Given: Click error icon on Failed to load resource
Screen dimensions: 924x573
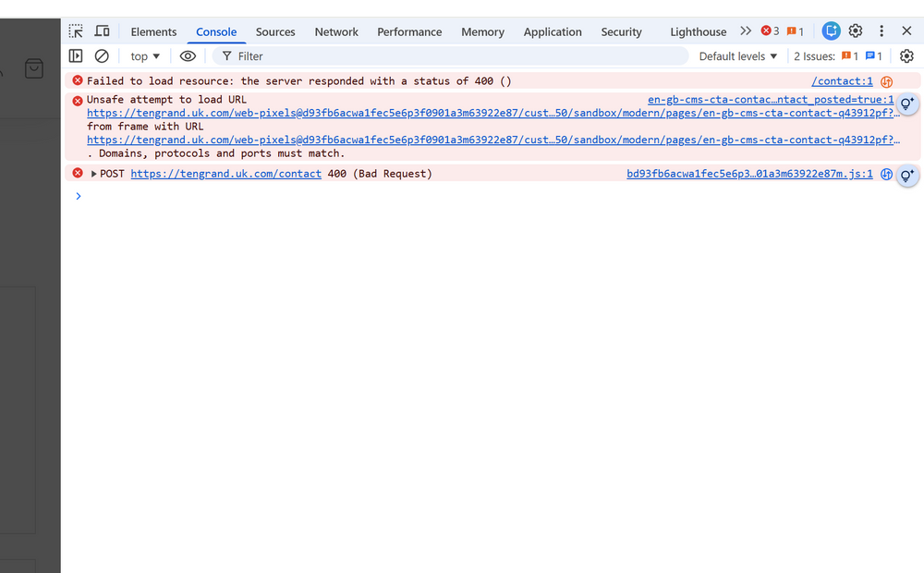Looking at the screenshot, I should [x=78, y=80].
